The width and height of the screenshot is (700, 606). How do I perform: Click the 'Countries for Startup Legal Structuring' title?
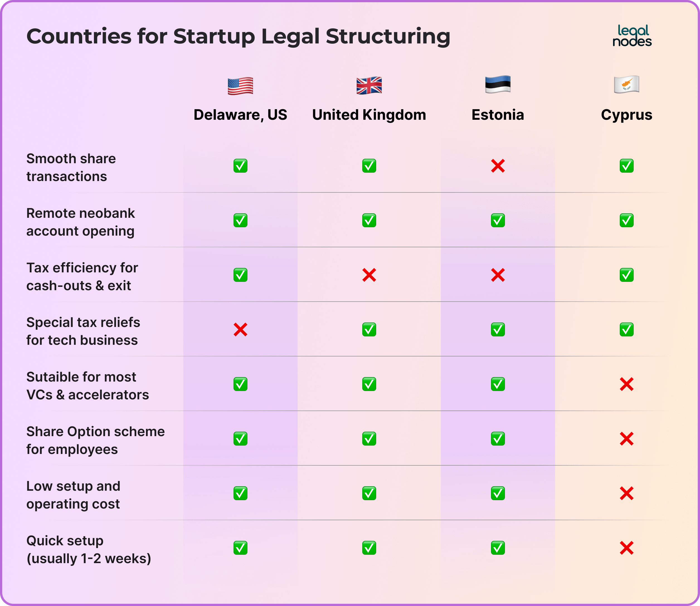point(238,36)
